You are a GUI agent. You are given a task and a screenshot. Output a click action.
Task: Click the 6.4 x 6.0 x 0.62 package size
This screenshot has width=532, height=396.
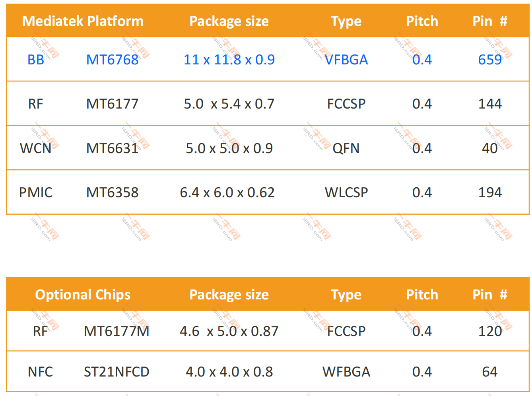click(x=227, y=192)
